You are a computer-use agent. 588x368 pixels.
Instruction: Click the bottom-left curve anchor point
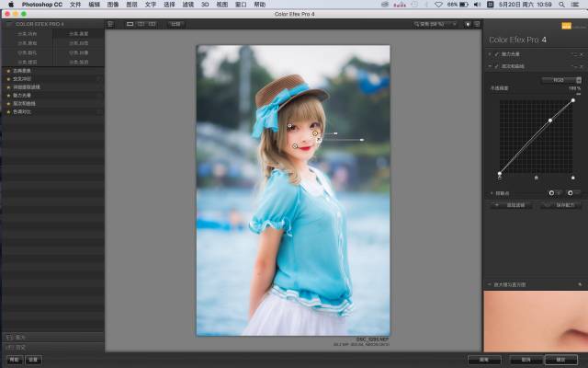[500, 174]
